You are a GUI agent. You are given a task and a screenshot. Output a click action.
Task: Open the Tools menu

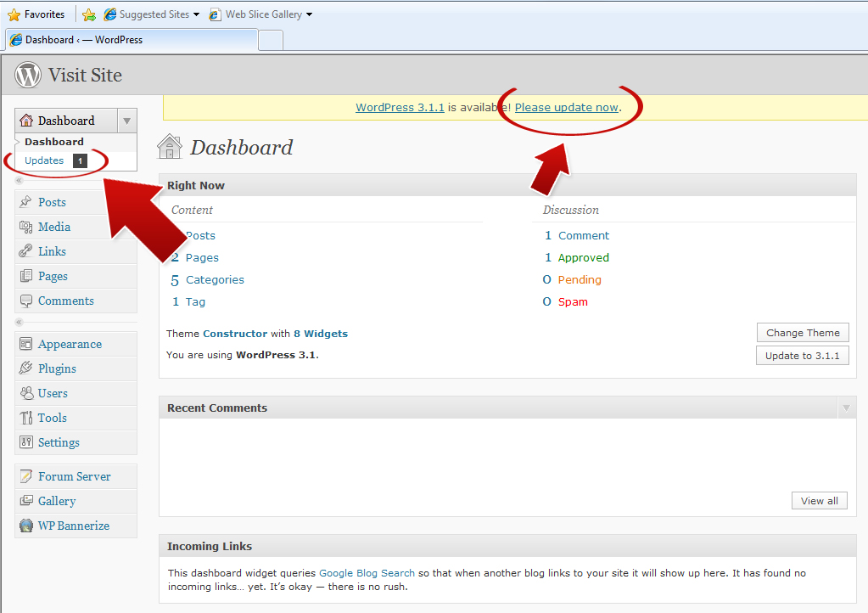pos(53,418)
